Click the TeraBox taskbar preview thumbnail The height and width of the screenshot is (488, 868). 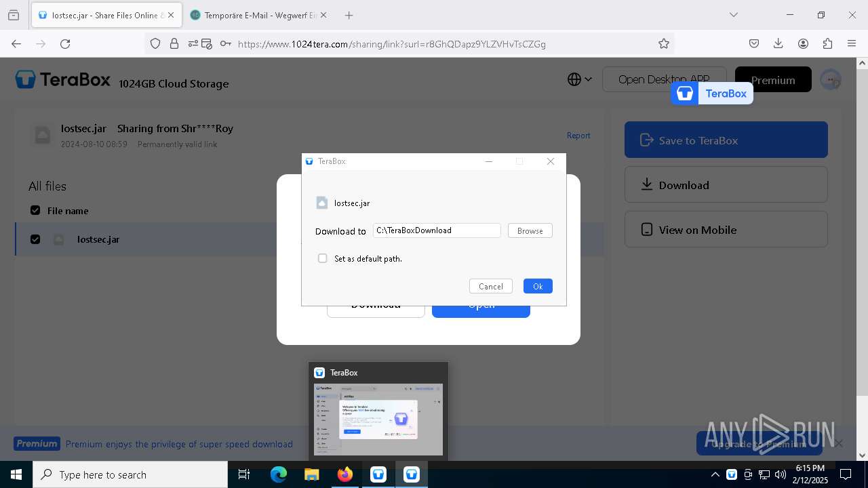378,420
